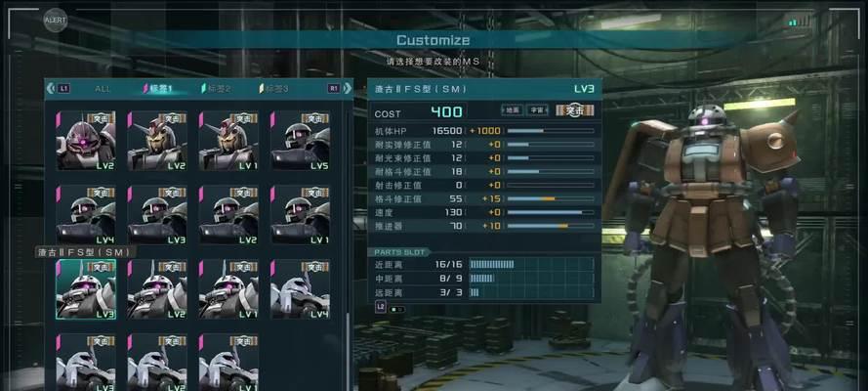The width and height of the screenshot is (868, 391).
Task: Click the right arrow next to R1
Action: tap(348, 88)
